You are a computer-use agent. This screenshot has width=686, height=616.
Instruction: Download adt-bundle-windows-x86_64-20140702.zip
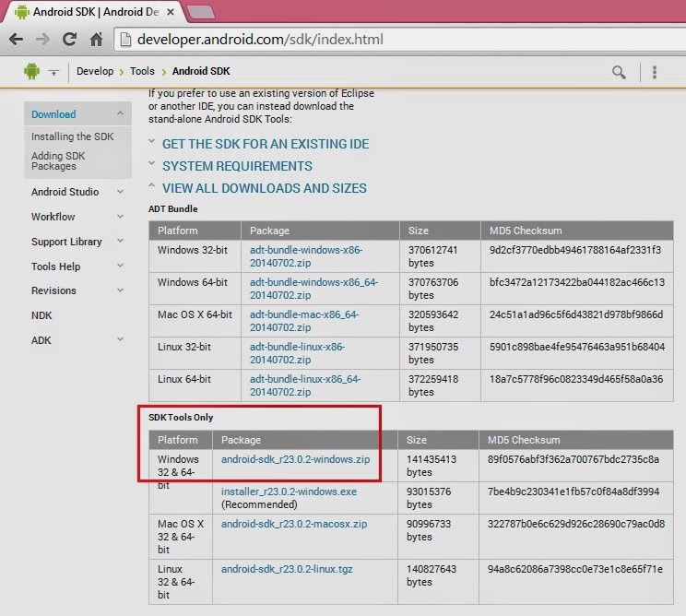click(x=313, y=289)
